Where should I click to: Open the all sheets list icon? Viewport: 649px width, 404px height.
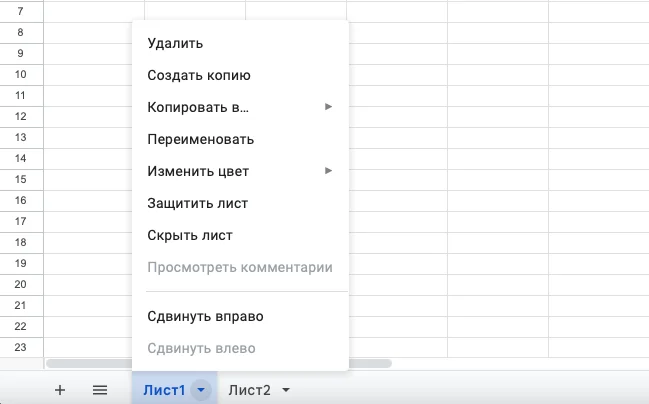[100, 390]
